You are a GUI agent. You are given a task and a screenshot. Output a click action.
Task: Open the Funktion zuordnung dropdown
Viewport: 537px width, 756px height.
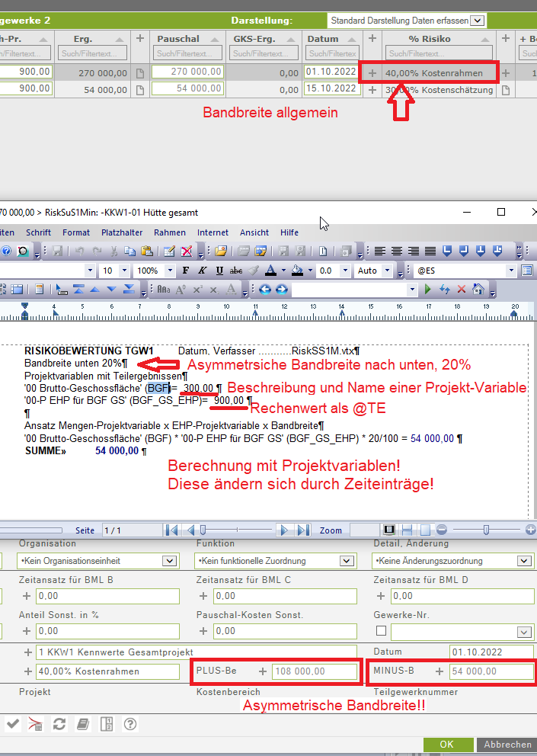pos(347,561)
